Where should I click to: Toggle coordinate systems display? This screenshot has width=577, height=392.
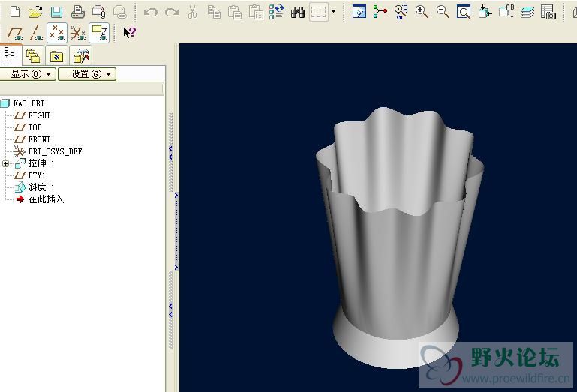point(78,34)
